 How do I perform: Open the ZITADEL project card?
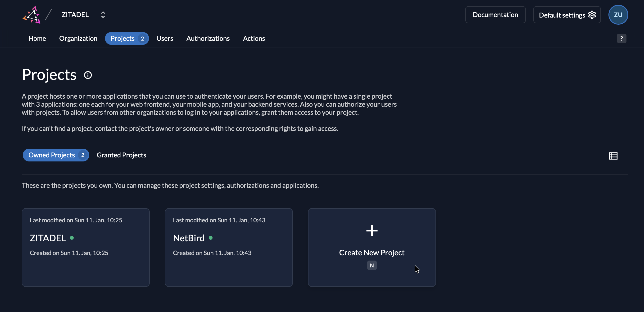pos(86,247)
